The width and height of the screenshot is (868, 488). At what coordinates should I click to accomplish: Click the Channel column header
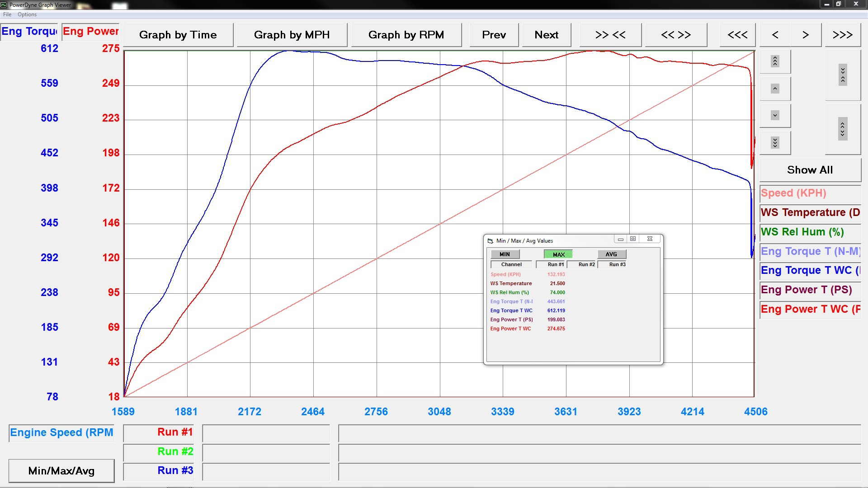pos(511,264)
